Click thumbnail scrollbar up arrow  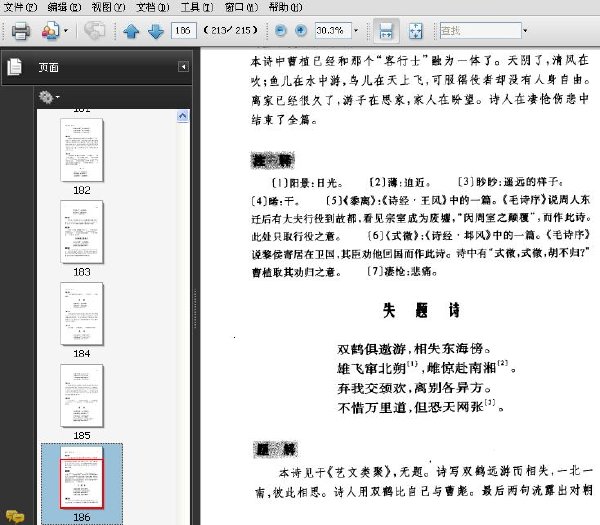[x=183, y=116]
